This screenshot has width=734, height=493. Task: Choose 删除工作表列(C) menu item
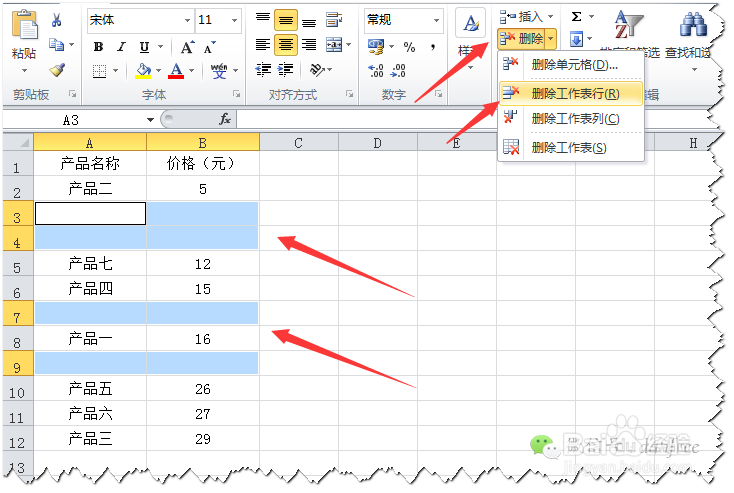pyautogui.click(x=570, y=118)
